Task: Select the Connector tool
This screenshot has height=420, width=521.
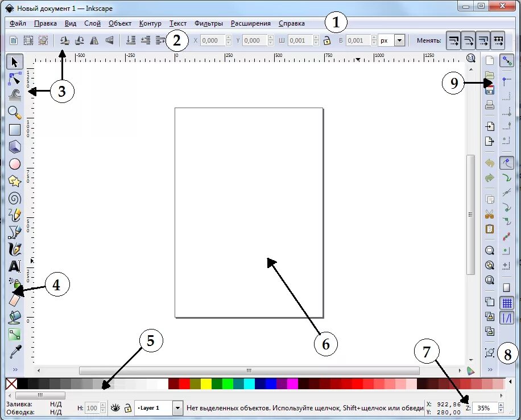Action: (15, 335)
